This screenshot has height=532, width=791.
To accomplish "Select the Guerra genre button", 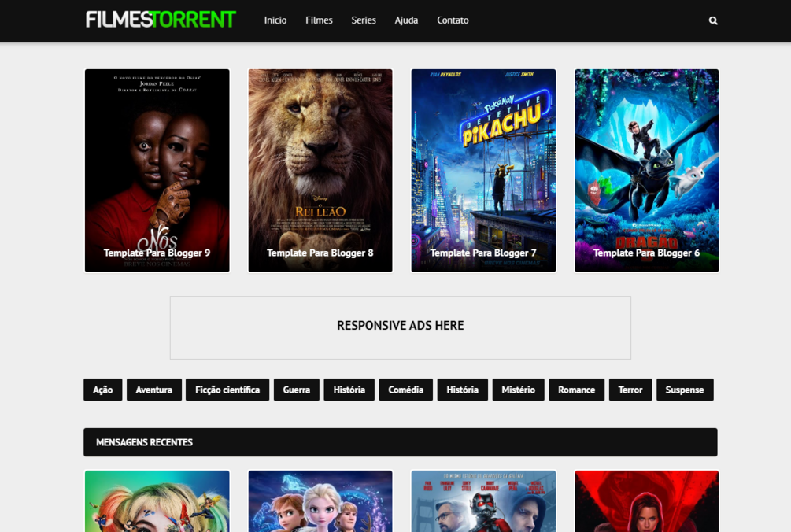I will click(x=297, y=390).
